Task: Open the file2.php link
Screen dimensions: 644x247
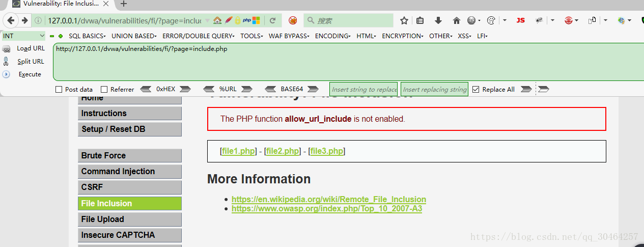Action: 283,151
